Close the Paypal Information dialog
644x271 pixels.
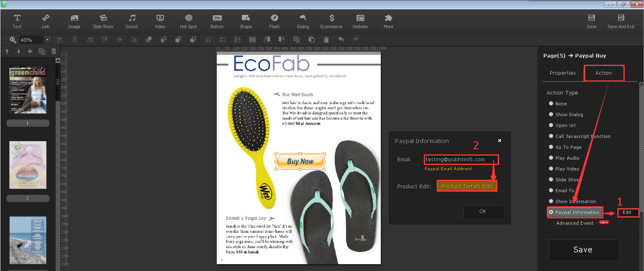[500, 141]
